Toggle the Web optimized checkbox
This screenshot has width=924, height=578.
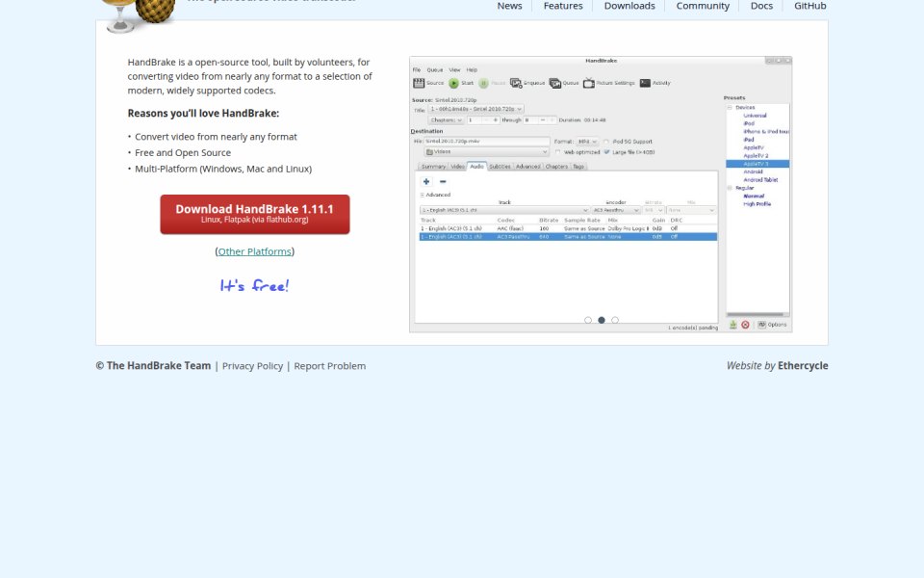tap(557, 152)
